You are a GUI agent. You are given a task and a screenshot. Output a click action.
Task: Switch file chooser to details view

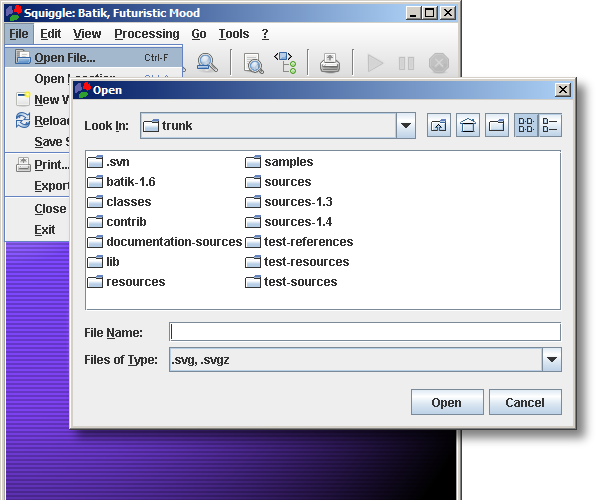point(550,125)
